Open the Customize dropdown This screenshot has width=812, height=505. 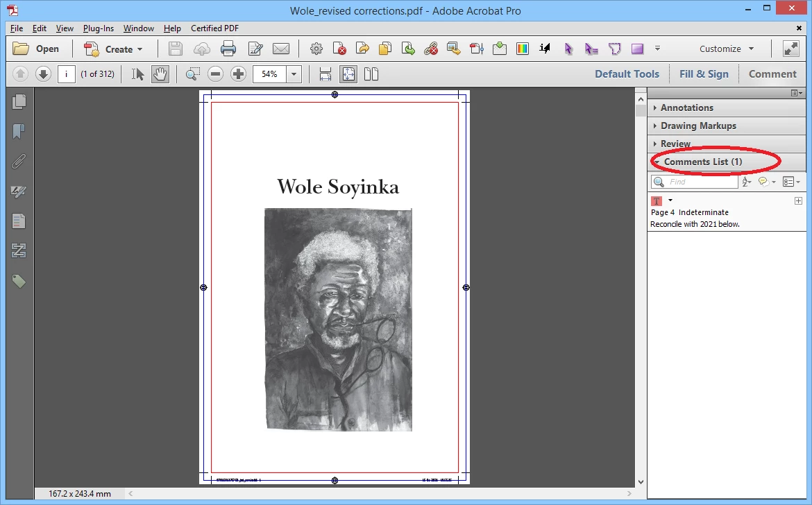click(727, 49)
